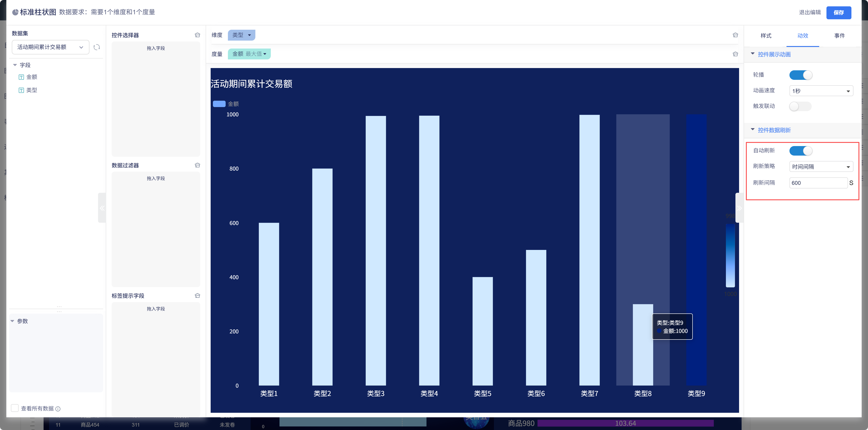Open the 动画速度 1秒 dropdown
868x430 pixels.
point(821,90)
